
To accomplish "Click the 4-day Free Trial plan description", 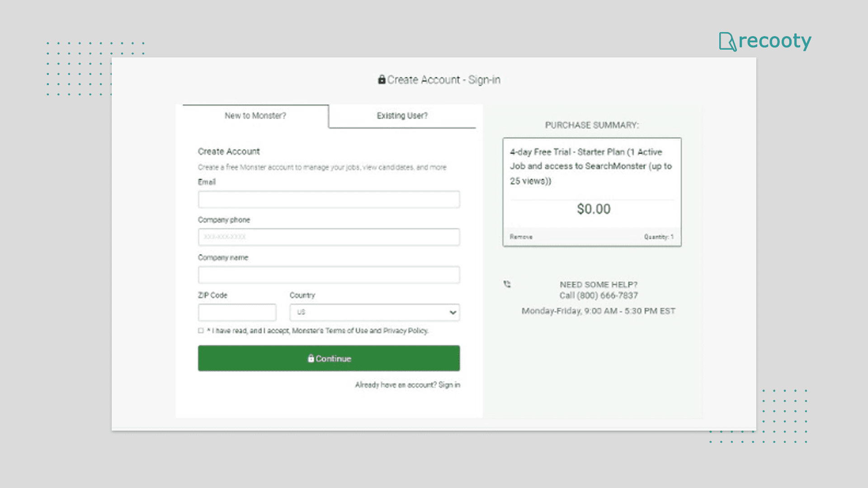I will coord(590,166).
